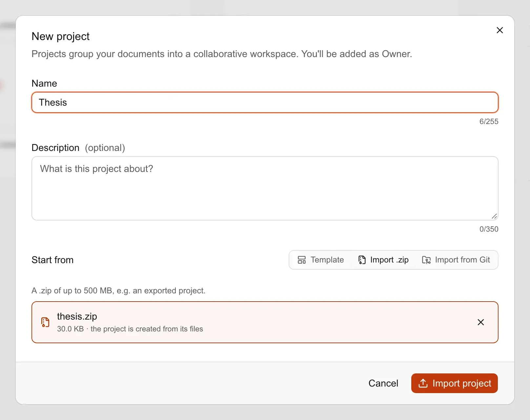Viewport: 530px width, 420px height.
Task: Click the thesis.zip file name text
Action: click(77, 316)
